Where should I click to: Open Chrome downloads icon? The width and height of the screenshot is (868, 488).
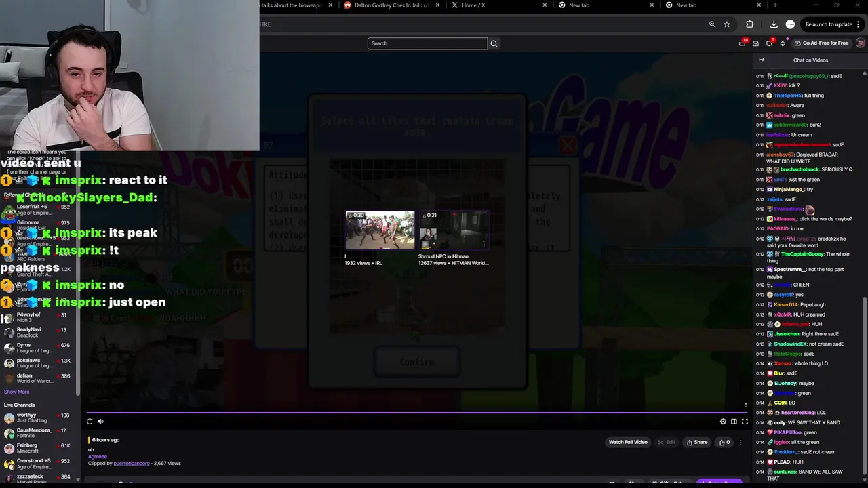774,24
